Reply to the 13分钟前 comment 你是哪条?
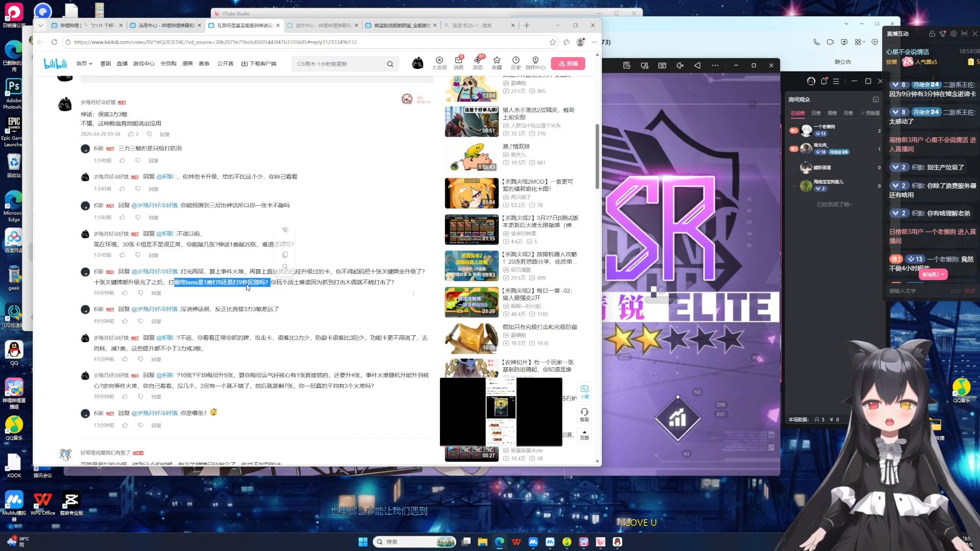 pyautogui.click(x=156, y=425)
